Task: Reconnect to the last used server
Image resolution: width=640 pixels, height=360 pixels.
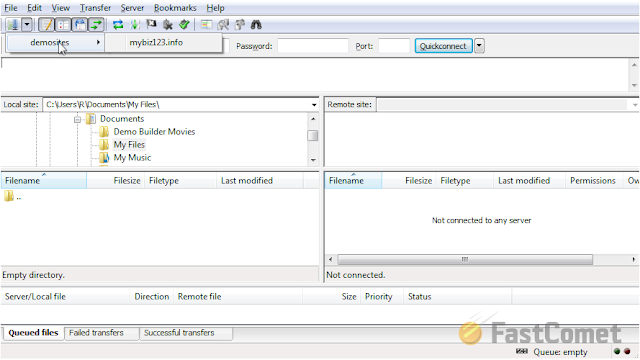Action: (x=184, y=25)
